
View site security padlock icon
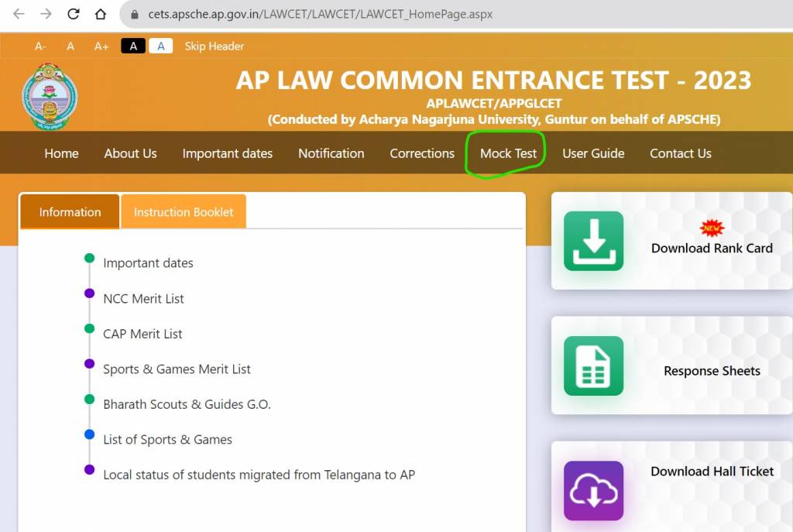[x=135, y=15]
